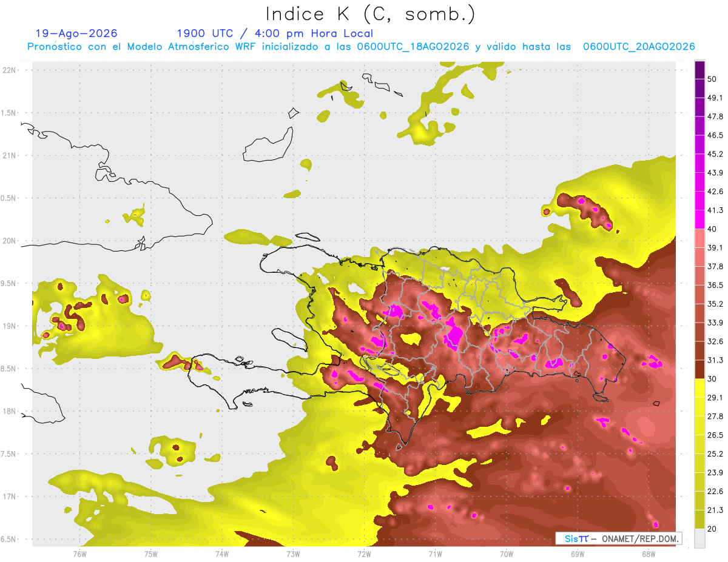Click the 71W longitude label
Image resolution: width=728 pixels, height=562 pixels.
435,554
